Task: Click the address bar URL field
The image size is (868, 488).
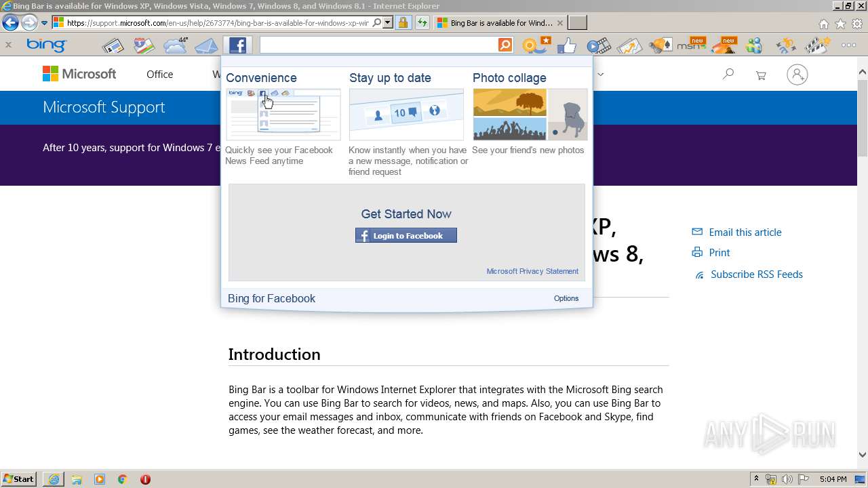Action: (x=217, y=23)
